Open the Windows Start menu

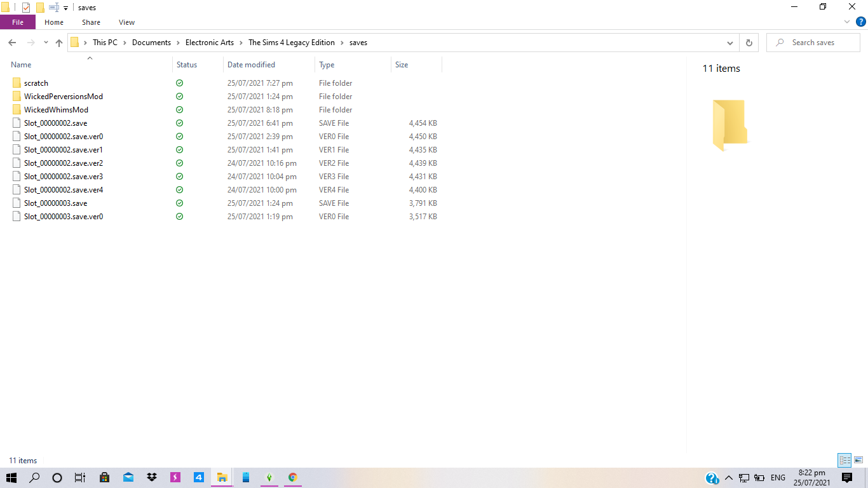pos(11,478)
